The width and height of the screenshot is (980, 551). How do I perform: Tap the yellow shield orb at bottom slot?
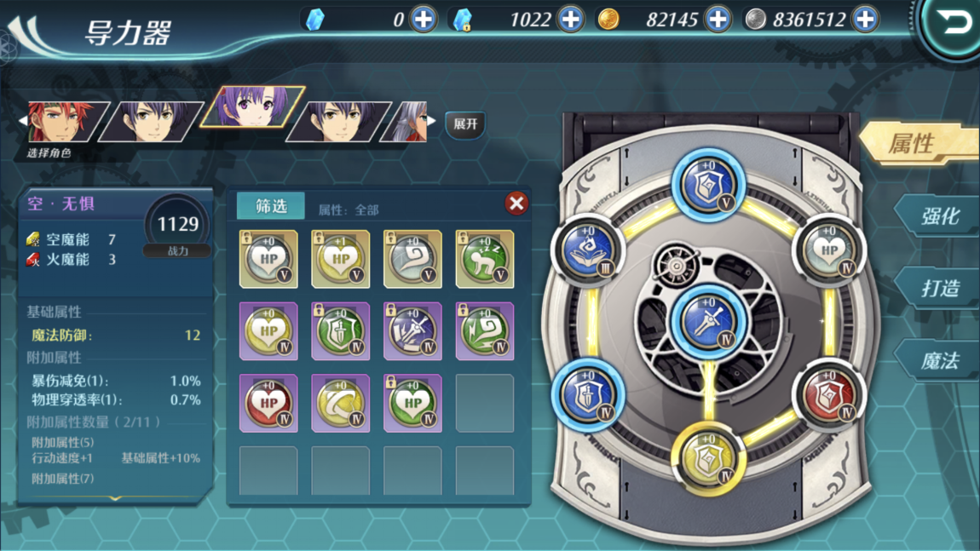pos(708,459)
